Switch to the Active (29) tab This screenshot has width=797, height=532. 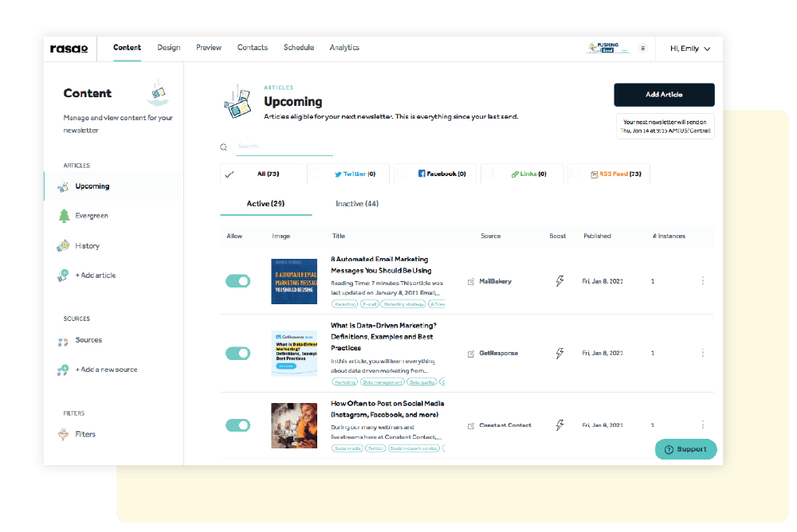266,204
